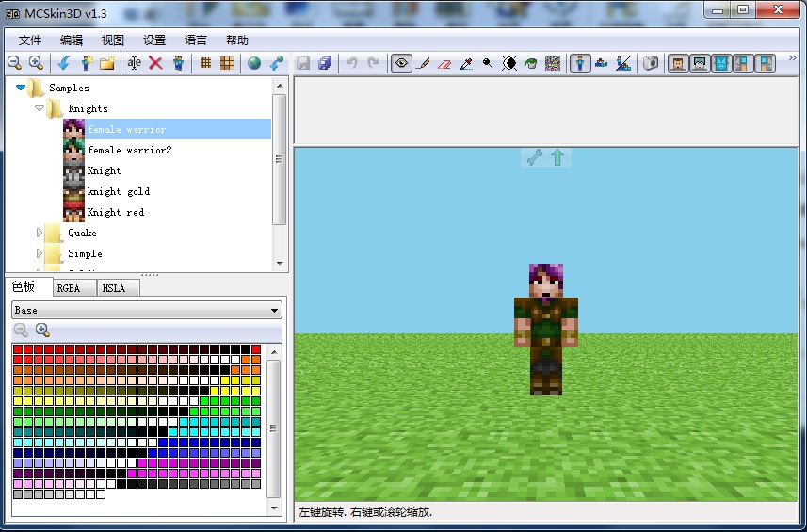Select the Knight gold skin
Screen dimensions: 807x532
(x=119, y=191)
